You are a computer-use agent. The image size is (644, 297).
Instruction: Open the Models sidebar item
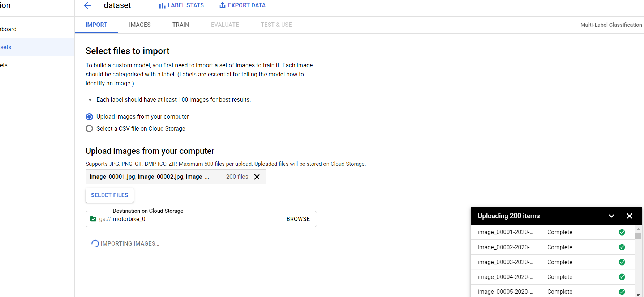pyautogui.click(x=37, y=65)
